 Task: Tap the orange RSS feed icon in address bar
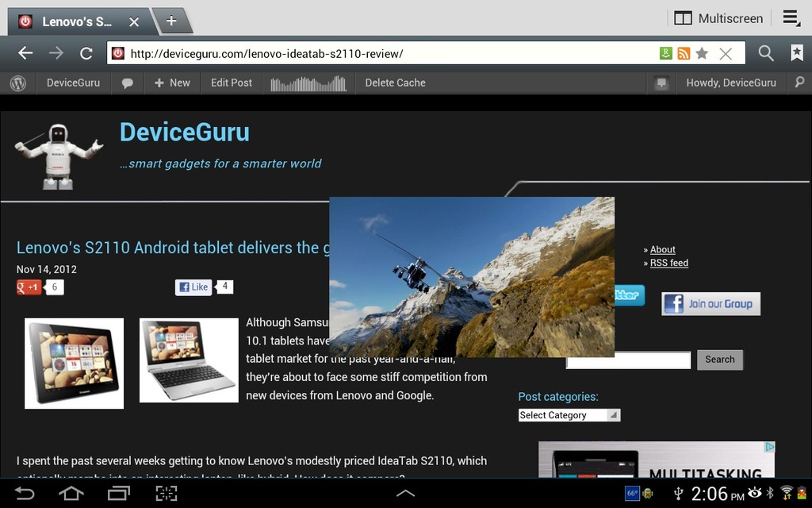coord(684,53)
